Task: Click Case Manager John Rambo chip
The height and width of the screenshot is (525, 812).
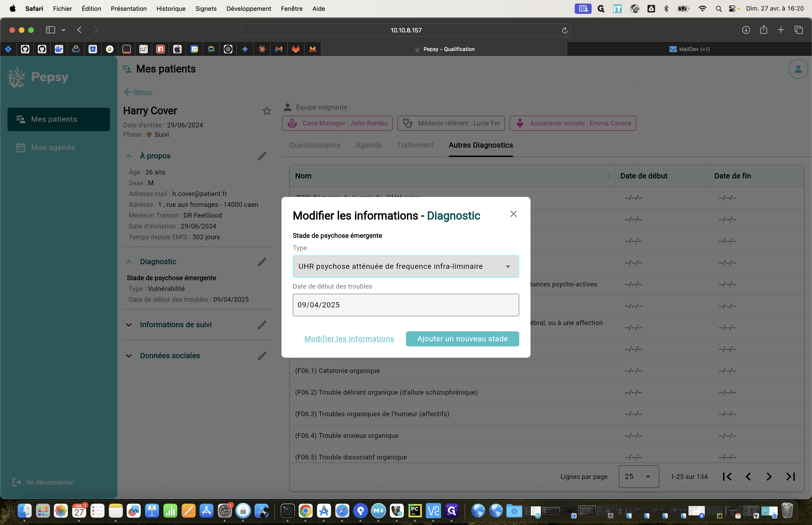Action: tap(337, 123)
